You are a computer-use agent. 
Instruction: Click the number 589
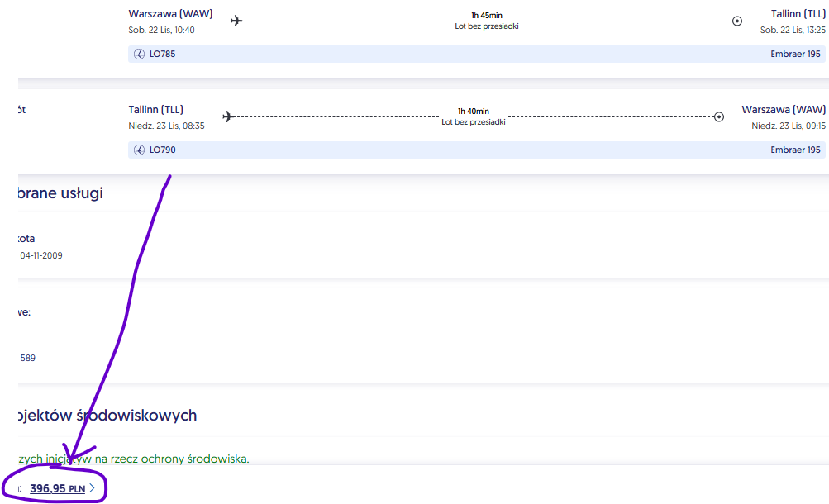tap(28, 359)
